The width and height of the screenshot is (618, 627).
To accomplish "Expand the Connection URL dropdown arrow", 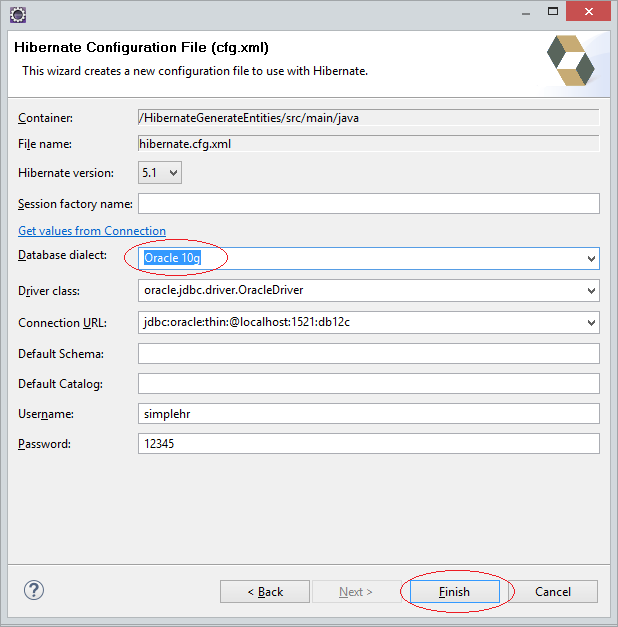I will (591, 323).
